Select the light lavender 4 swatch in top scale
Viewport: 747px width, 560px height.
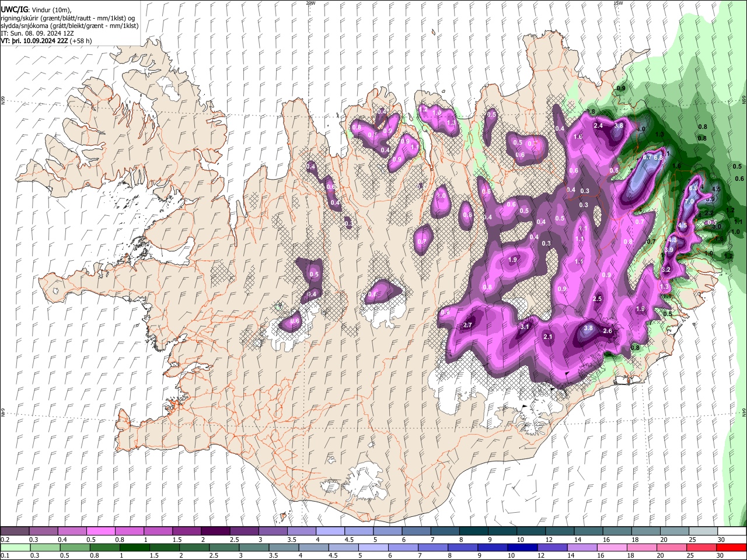coord(330,531)
